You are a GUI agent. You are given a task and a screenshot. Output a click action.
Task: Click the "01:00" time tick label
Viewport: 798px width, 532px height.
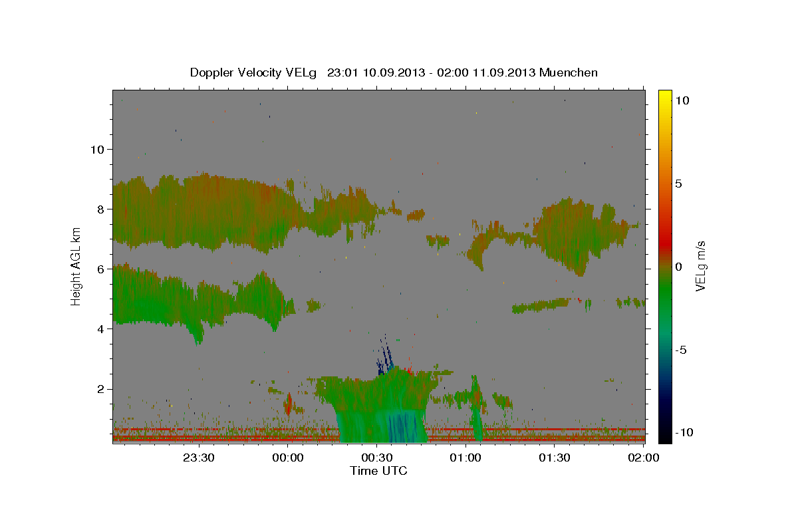[465, 458]
